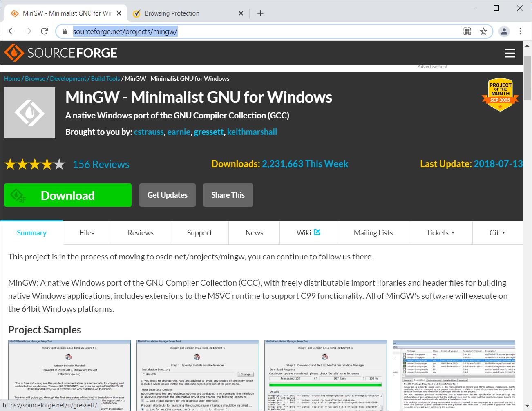
Task: Open the QR code icon in address bar
Action: (467, 31)
